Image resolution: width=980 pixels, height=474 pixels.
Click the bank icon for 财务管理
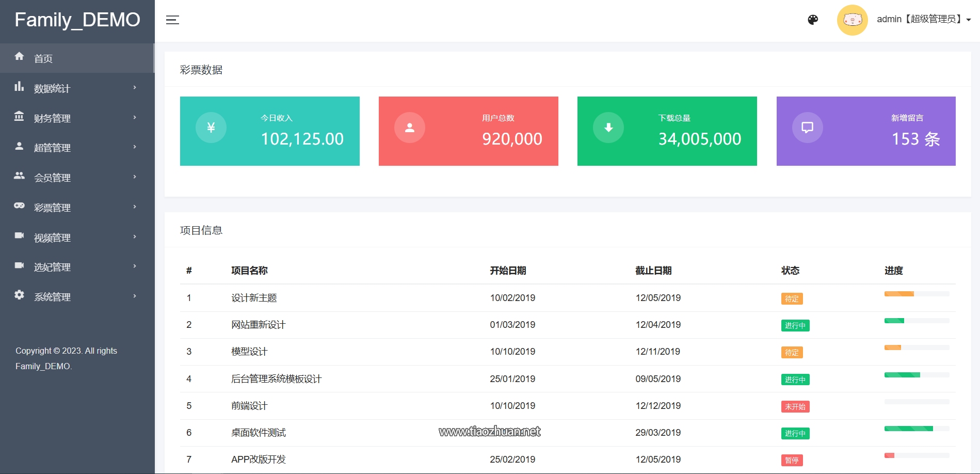point(19,116)
